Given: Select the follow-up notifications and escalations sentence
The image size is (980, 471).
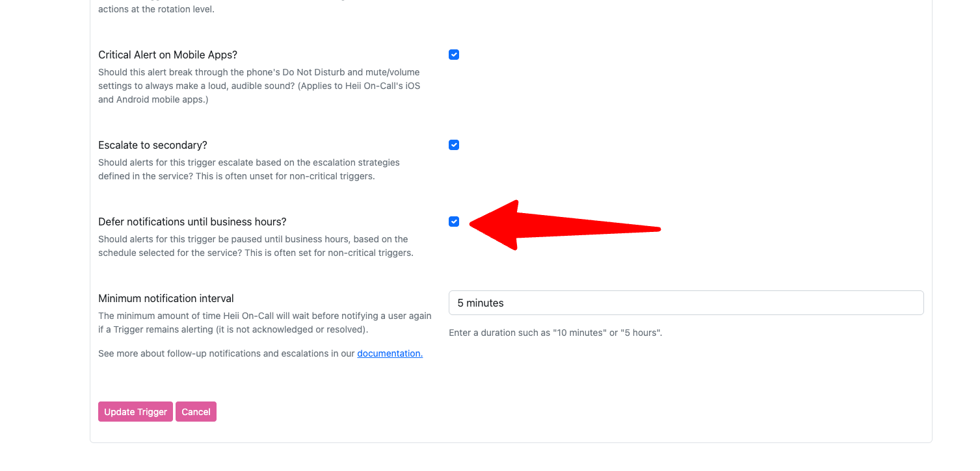Looking at the screenshot, I should tap(260, 353).
